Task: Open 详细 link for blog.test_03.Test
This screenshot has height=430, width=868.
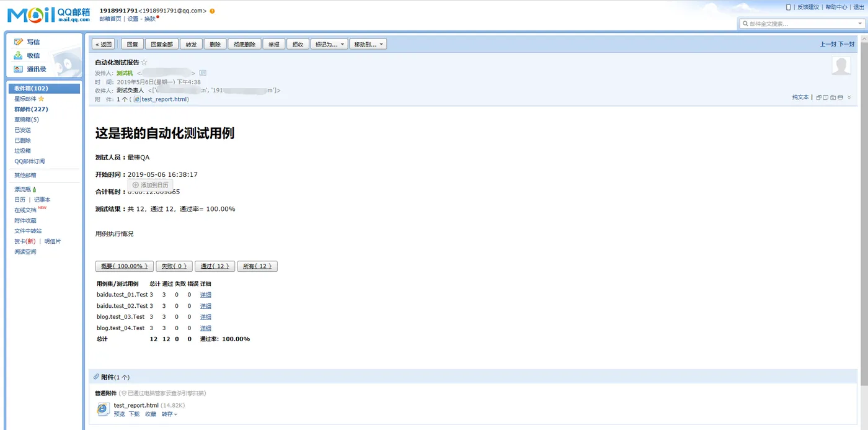Action: tap(205, 317)
